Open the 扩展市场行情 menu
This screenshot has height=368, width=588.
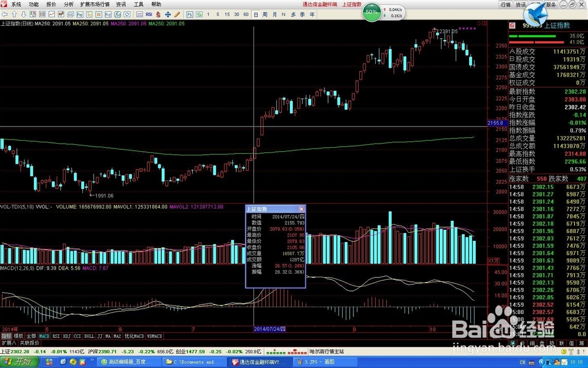95,4
